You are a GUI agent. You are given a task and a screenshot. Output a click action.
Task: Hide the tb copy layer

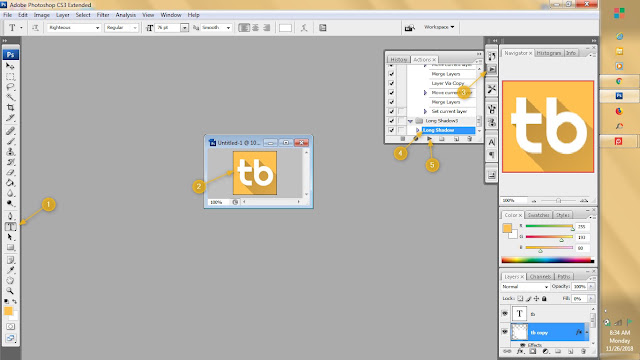(x=505, y=332)
